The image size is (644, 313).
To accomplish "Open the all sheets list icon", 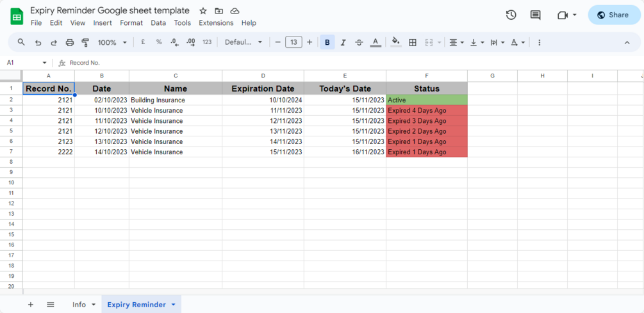I will pyautogui.click(x=51, y=305).
